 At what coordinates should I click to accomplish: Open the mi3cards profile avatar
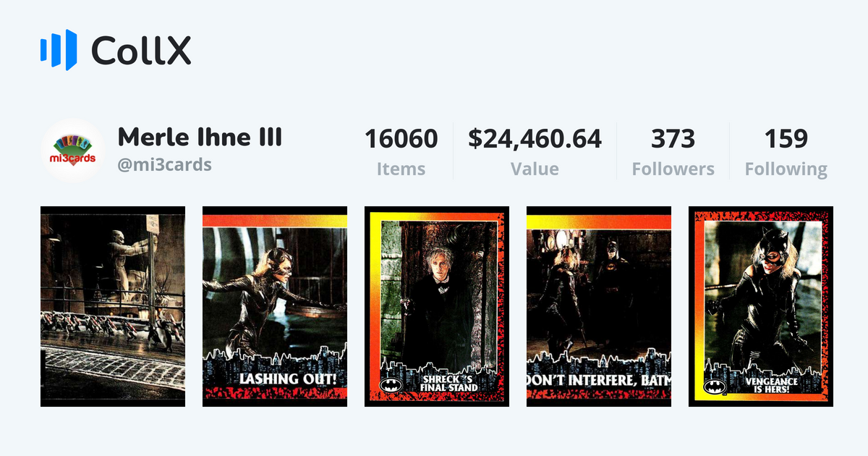(74, 151)
